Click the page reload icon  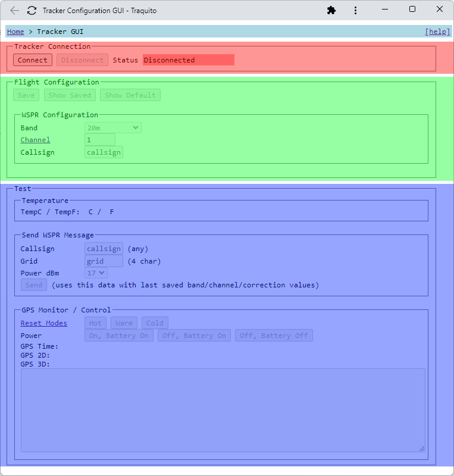point(32,11)
